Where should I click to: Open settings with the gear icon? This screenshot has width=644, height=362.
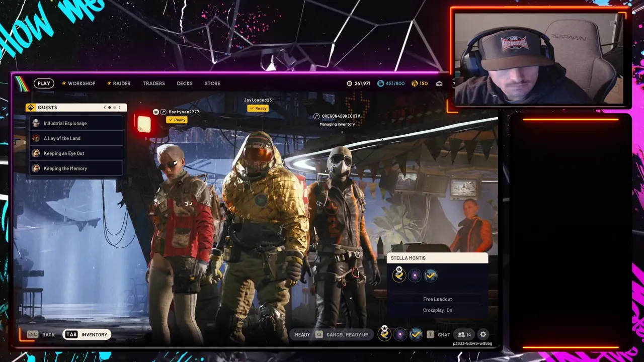pyautogui.click(x=483, y=334)
